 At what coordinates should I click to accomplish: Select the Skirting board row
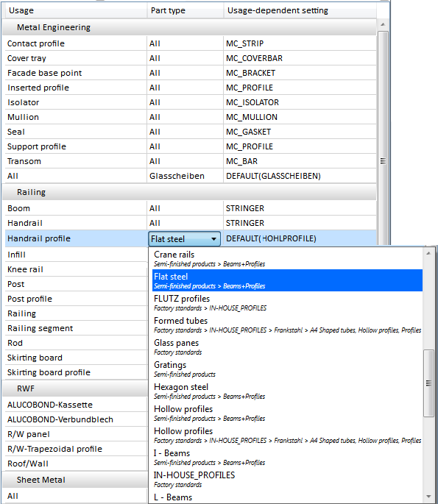click(76, 358)
